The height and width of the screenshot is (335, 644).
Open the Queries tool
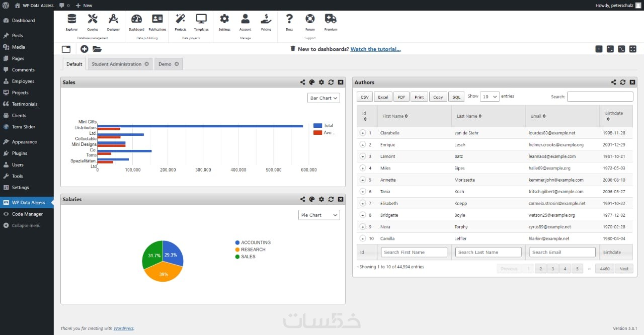(x=93, y=22)
